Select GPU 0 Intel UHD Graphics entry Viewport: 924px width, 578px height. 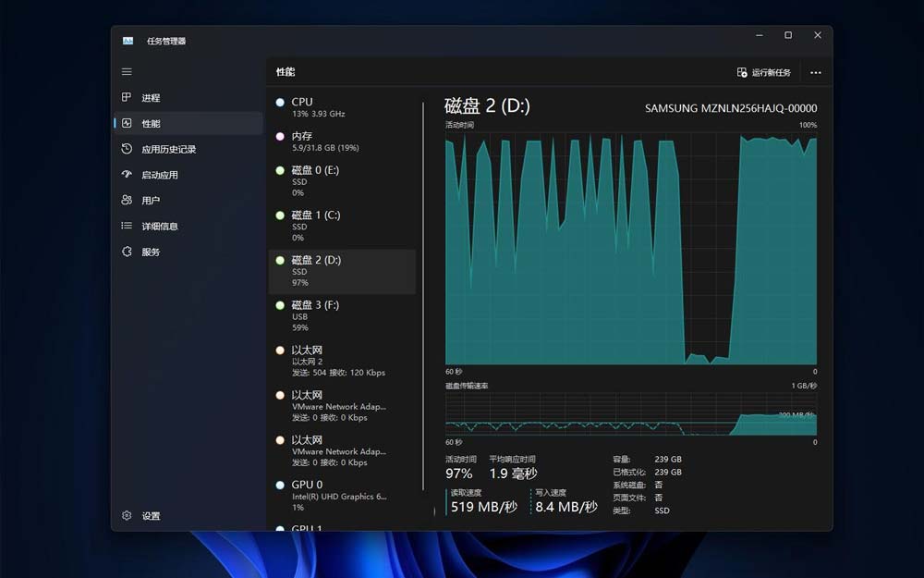point(340,495)
